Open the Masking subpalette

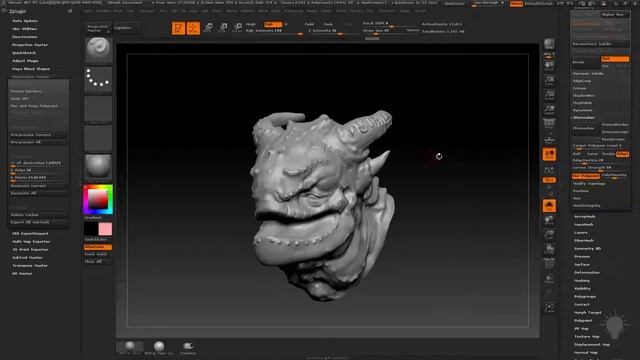pyautogui.click(x=582, y=281)
